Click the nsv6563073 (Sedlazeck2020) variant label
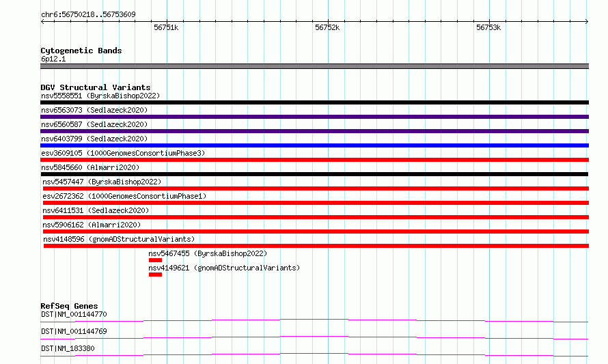This screenshot has height=364, width=608. pyautogui.click(x=94, y=110)
